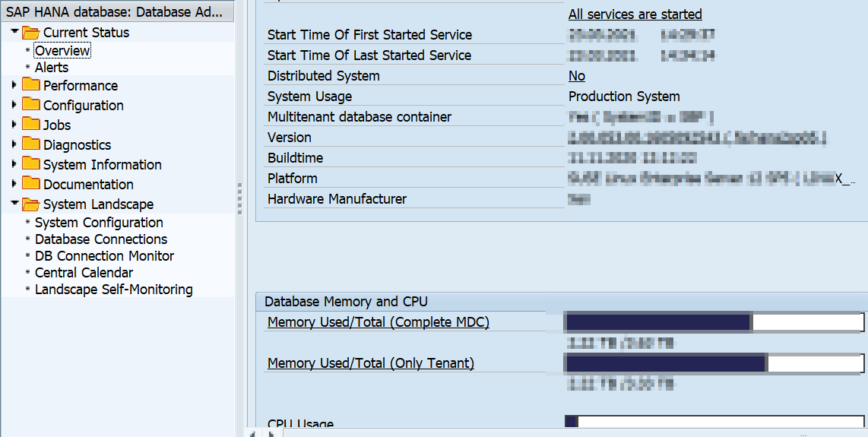Click the Complete MDC memory usage bar
This screenshot has width=868, height=437.
point(714,322)
